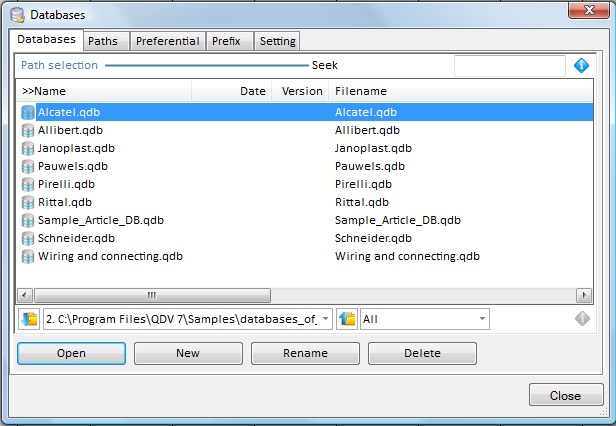Click the folder icon left of path dropdown

point(29,319)
